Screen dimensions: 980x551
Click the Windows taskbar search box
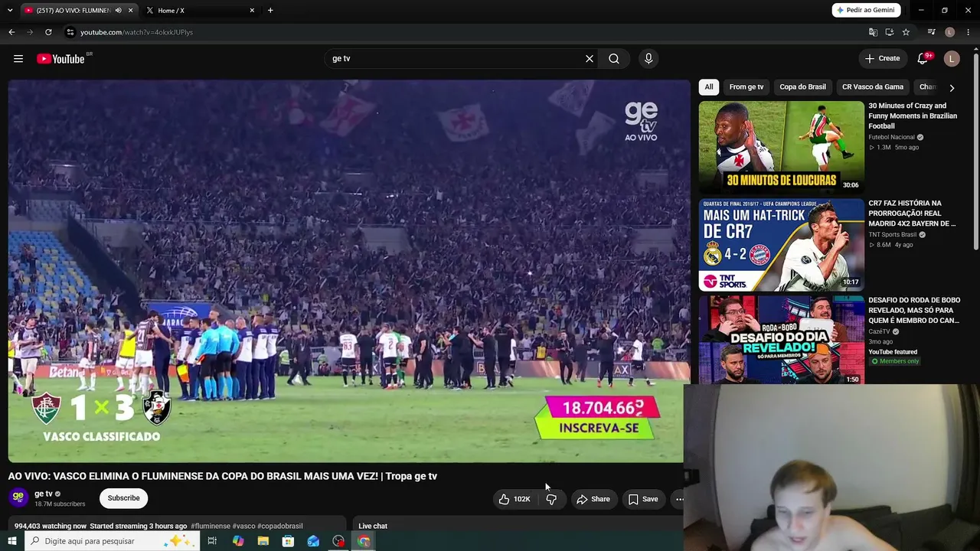point(112,541)
